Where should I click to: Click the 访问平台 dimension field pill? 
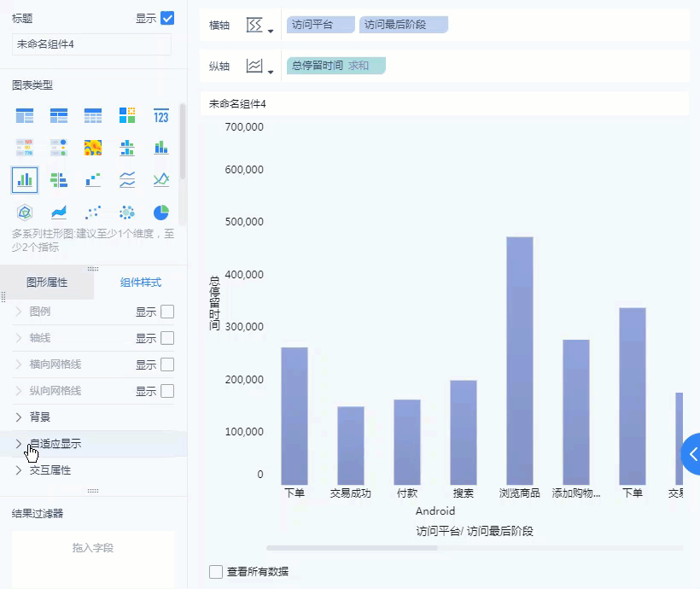320,26
